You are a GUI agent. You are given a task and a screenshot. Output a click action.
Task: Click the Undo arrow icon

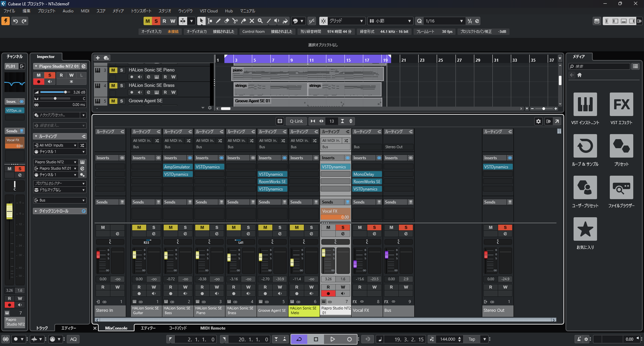pos(15,21)
